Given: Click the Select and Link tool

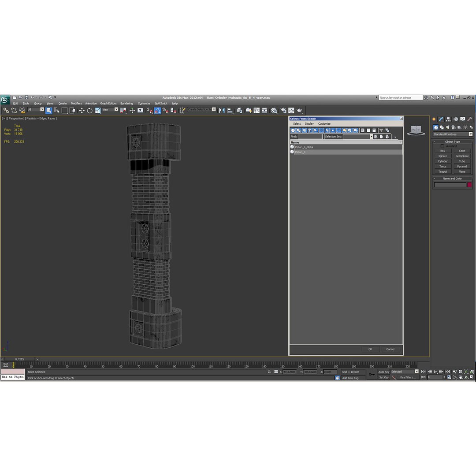Looking at the screenshot, I should point(6,111).
